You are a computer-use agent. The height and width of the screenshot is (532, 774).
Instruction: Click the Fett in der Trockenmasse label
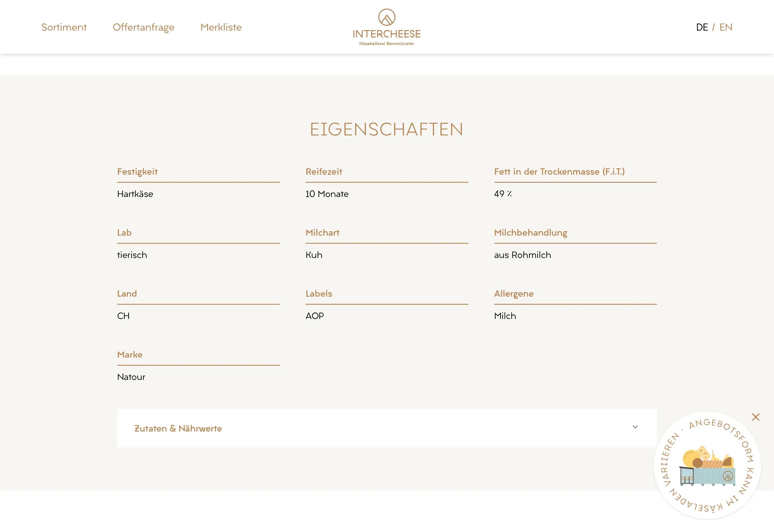[x=559, y=172]
